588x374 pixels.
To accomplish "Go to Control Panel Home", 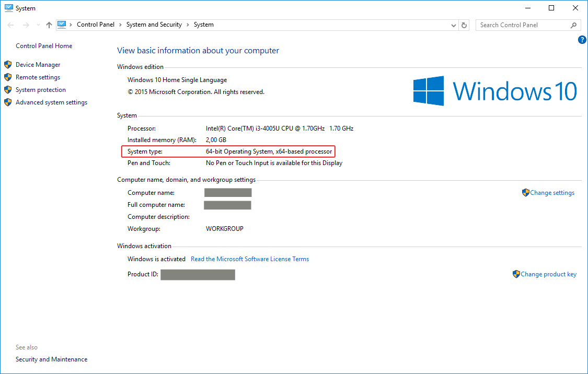I will click(44, 46).
